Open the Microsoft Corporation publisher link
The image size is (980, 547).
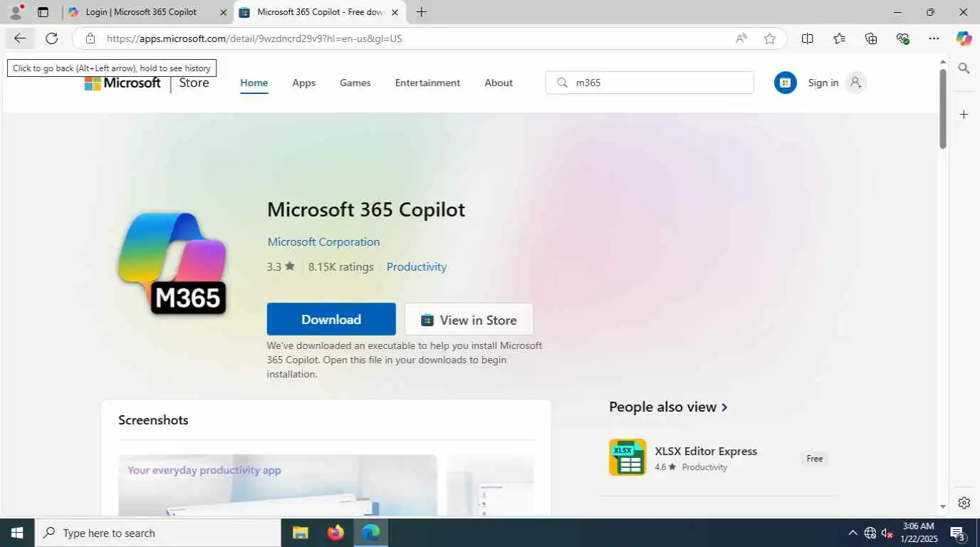pyautogui.click(x=323, y=242)
